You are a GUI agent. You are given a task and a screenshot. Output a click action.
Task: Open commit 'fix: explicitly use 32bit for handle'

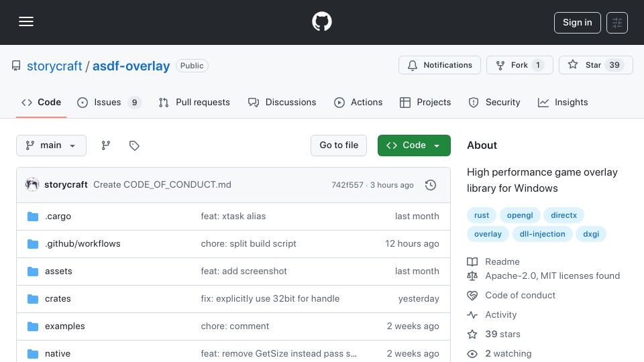click(x=270, y=299)
